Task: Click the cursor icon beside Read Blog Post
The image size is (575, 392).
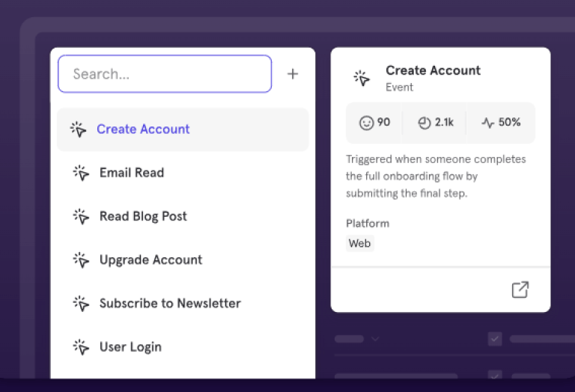Action: (81, 216)
